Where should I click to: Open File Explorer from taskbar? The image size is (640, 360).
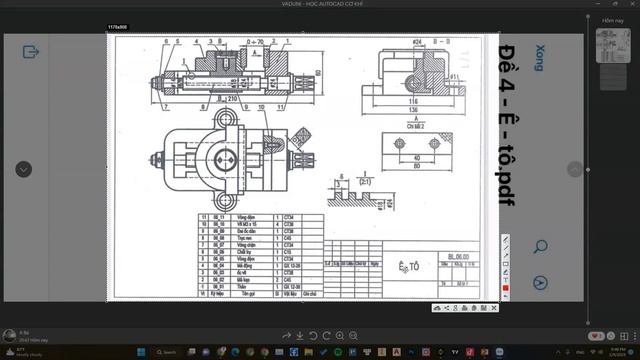click(309, 352)
